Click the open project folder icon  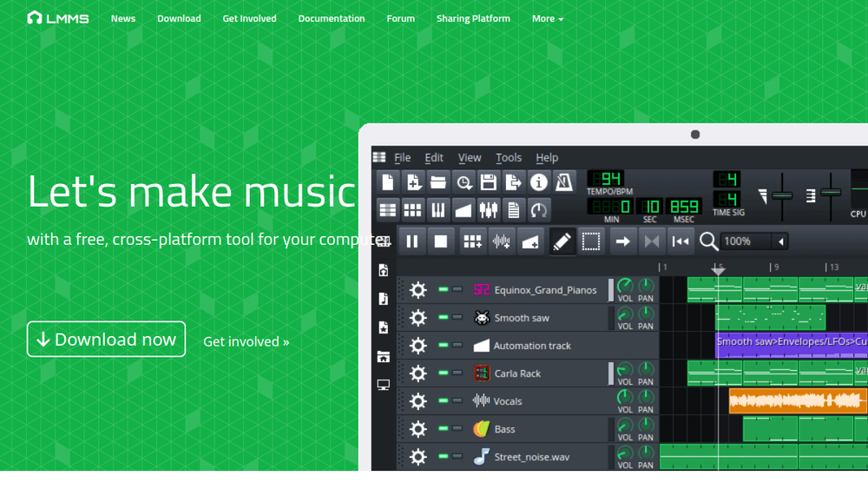pos(438,182)
